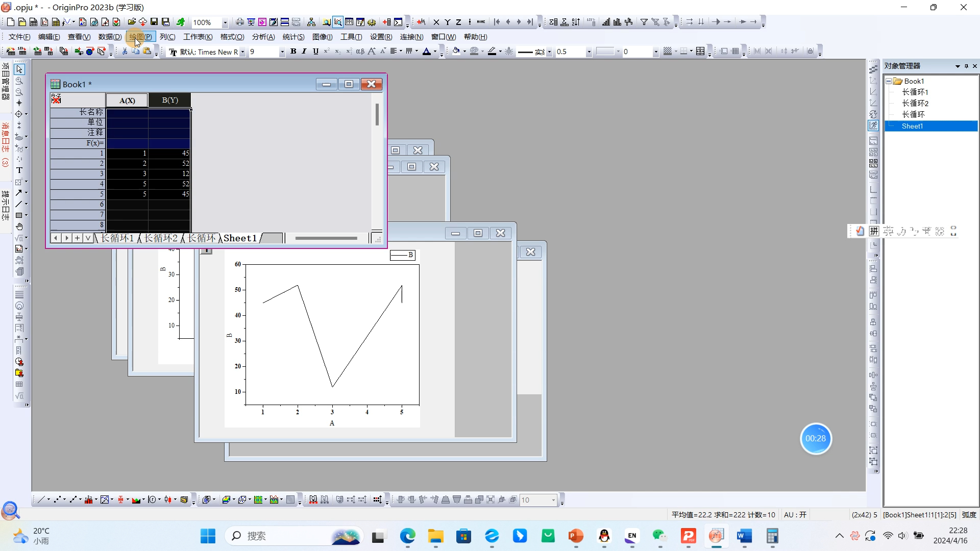Click the Set as X column icon
Image resolution: width=980 pixels, height=551 pixels.
coord(436,22)
